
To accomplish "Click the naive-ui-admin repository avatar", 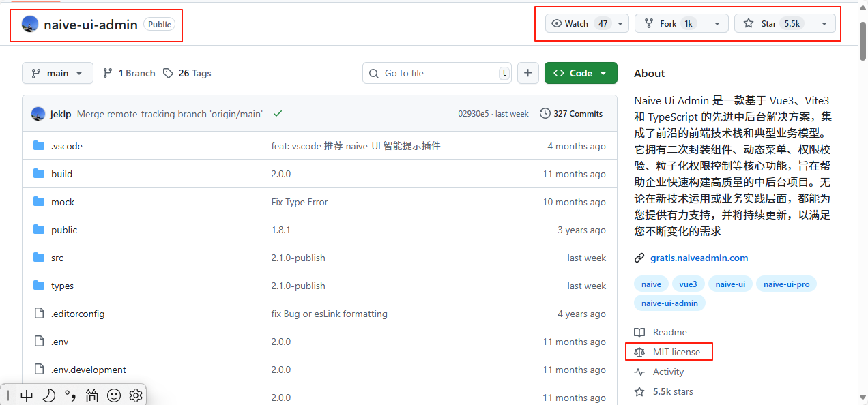I will (30, 24).
